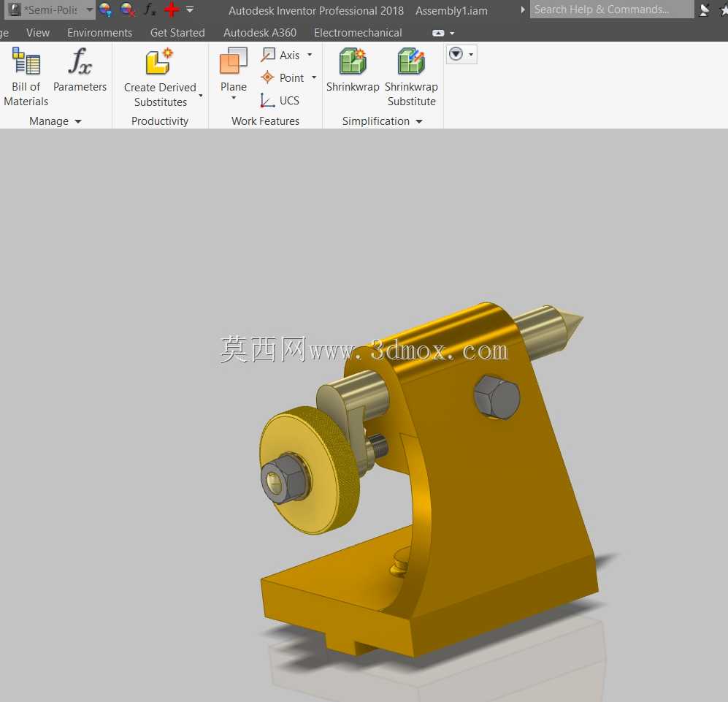
Task: Open the Autodesk A360 tab
Action: (259, 33)
